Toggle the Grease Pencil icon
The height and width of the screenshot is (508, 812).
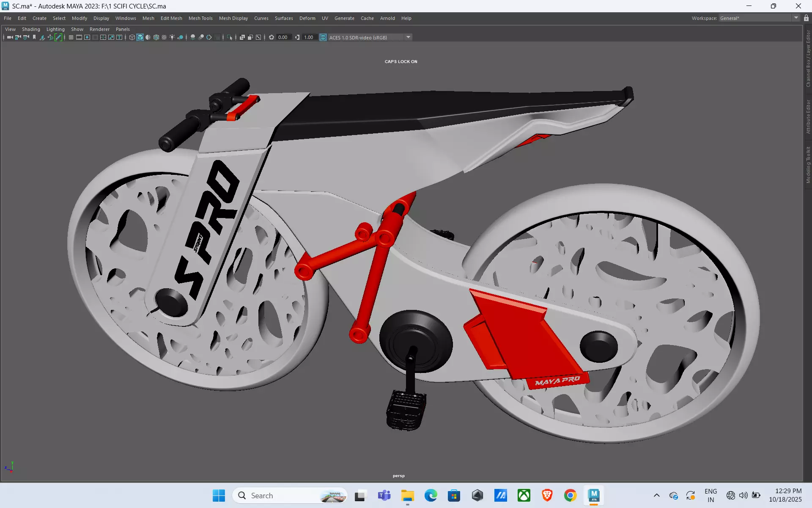[x=58, y=37]
